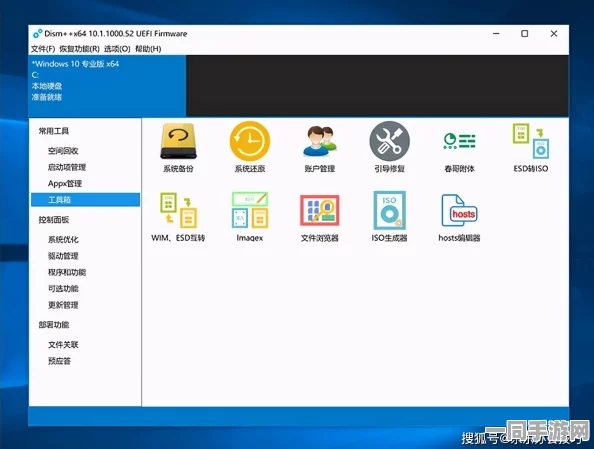Viewport: 594px width, 449px height.
Task: Select 启动项管理 in the sidebar
Action: [67, 167]
